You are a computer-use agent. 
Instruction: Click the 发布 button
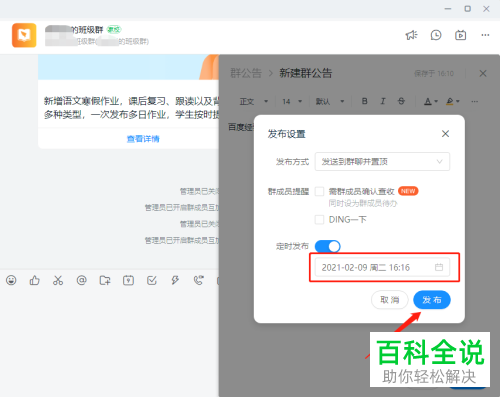[432, 300]
